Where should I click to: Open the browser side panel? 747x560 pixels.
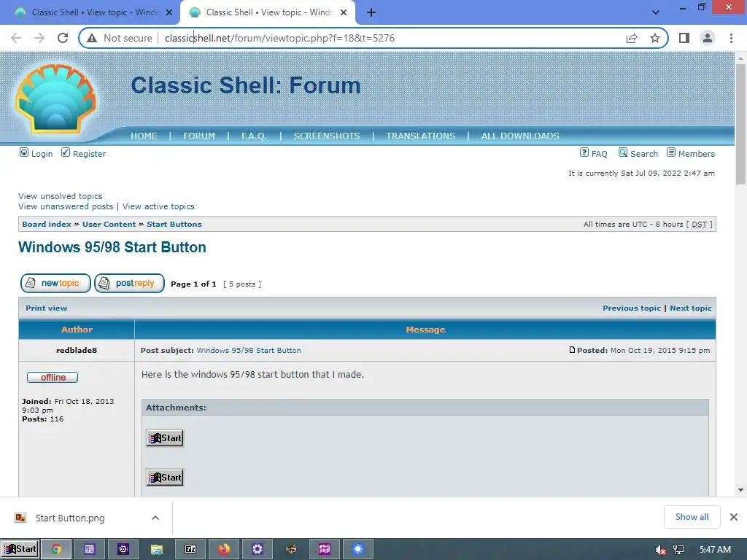[x=684, y=38]
